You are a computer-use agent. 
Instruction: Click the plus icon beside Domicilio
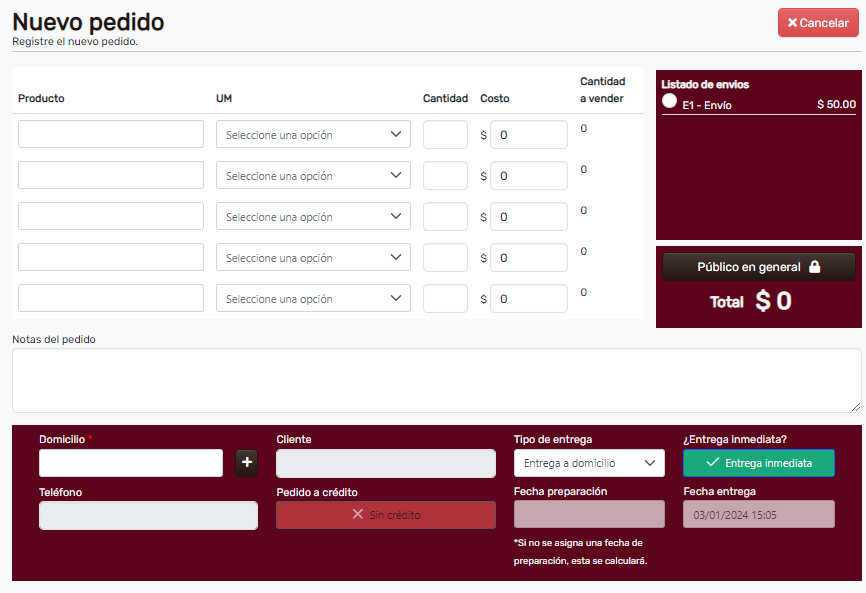(x=247, y=463)
